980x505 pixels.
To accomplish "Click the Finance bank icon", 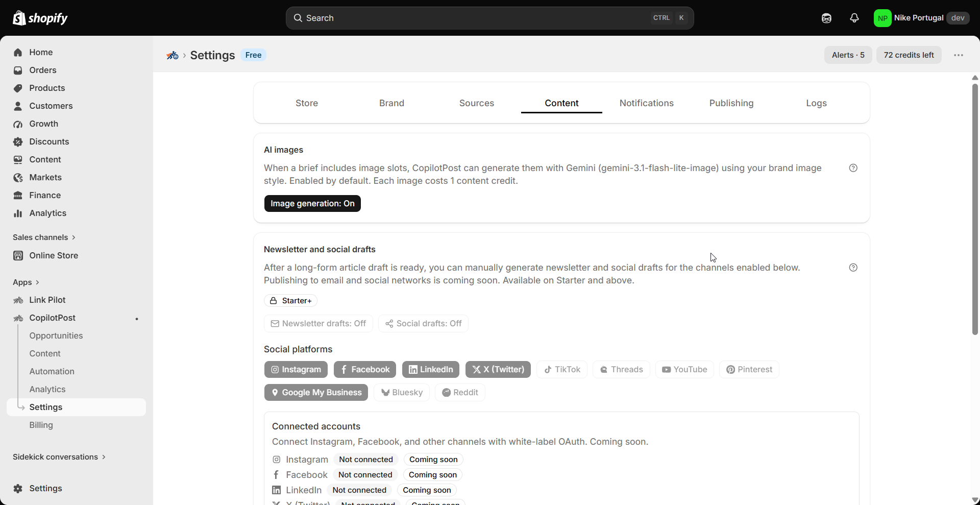I will (x=18, y=195).
